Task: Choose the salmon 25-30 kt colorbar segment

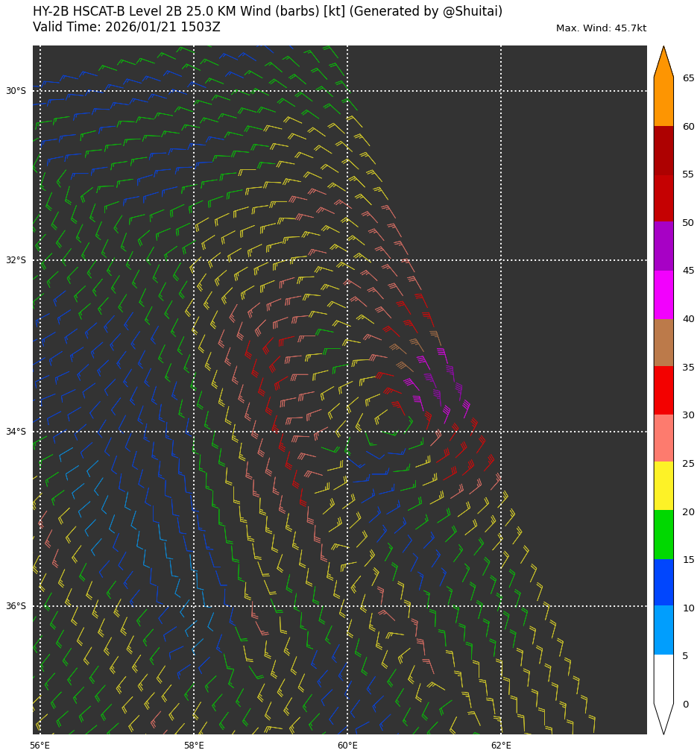Action: point(663,438)
